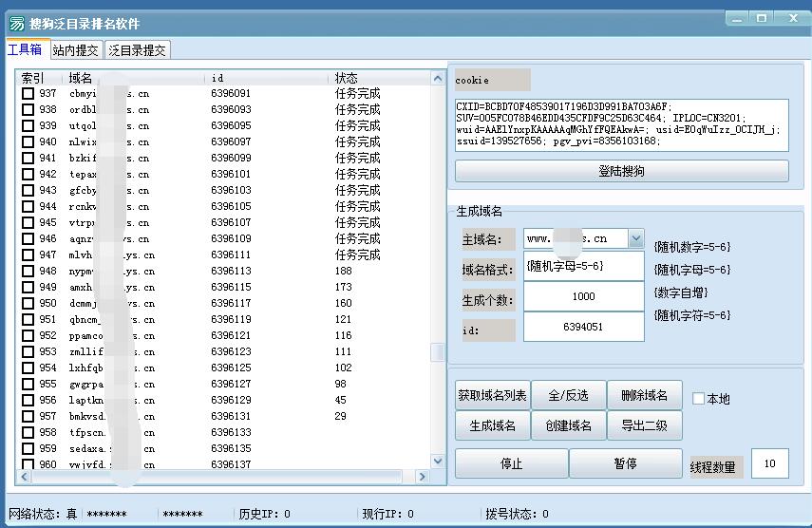Click the 状态 column header
This screenshot has height=528, width=812.
[380, 78]
